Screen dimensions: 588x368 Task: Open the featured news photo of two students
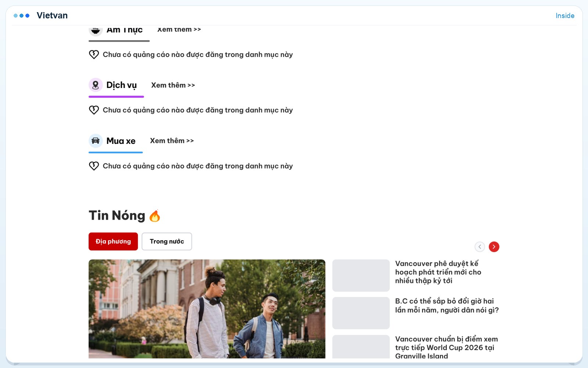tap(207, 309)
